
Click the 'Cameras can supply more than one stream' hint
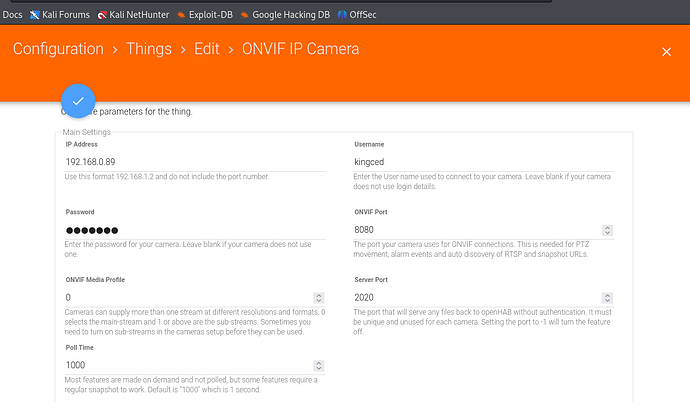(195, 322)
